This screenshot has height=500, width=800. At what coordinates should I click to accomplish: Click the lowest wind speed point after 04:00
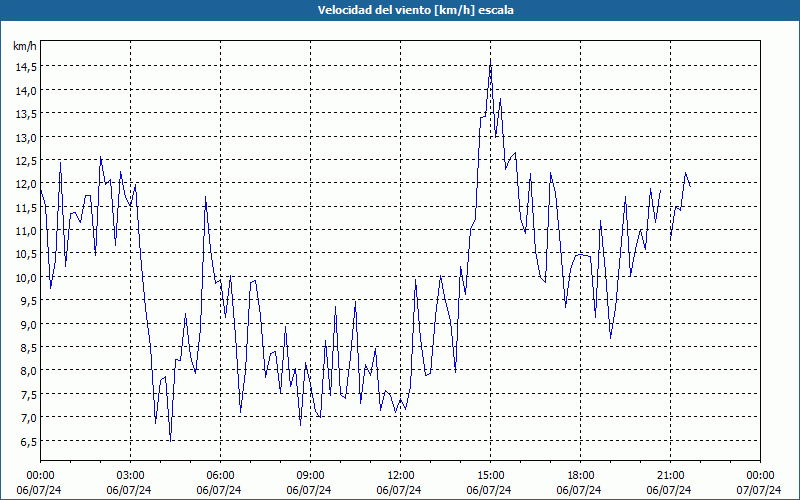(x=170, y=440)
